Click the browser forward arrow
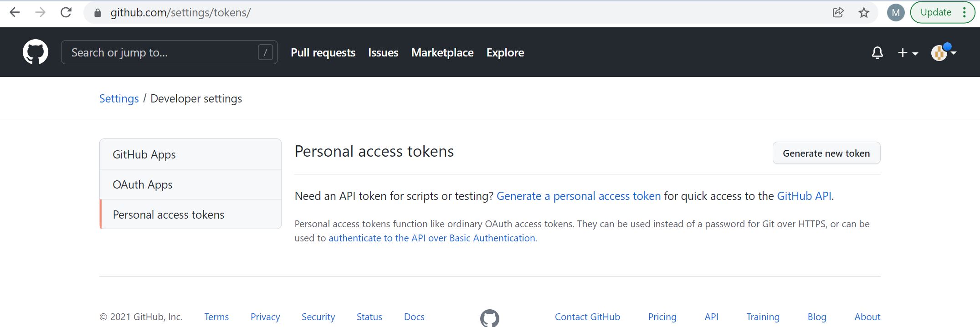This screenshot has width=980, height=327. pos(41,12)
